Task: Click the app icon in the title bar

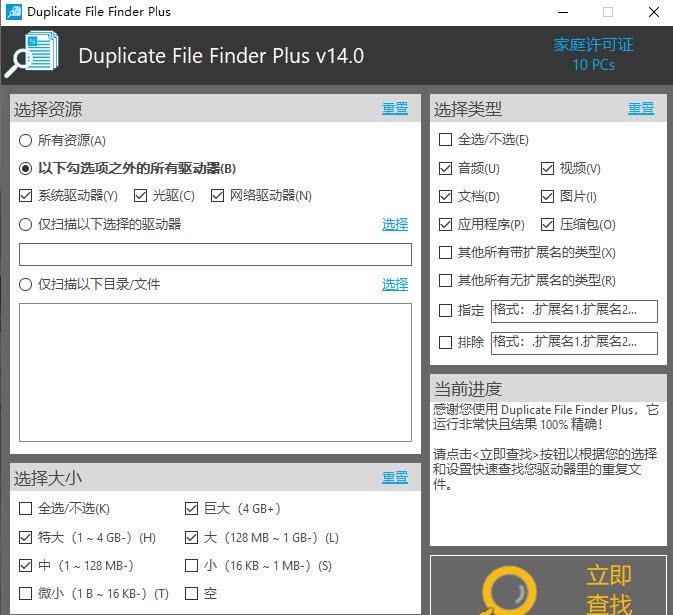Action: pos(14,12)
